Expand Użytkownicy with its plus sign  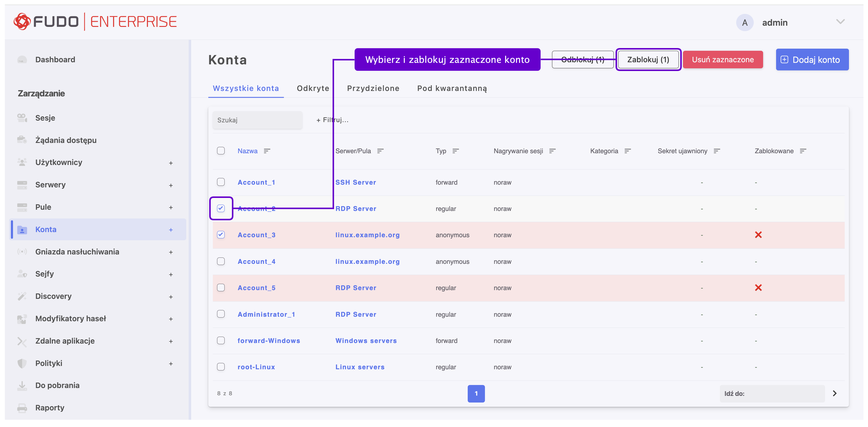[171, 163]
